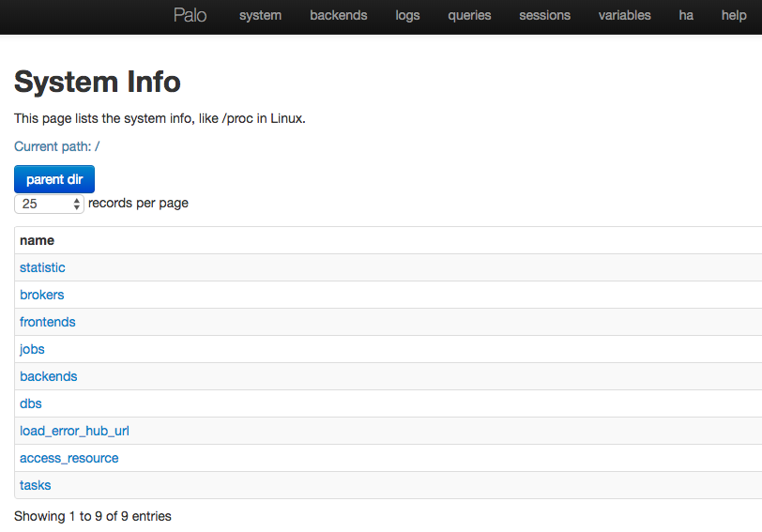This screenshot has width=762, height=532.
Task: Browse the dbs entry
Action: click(31, 403)
